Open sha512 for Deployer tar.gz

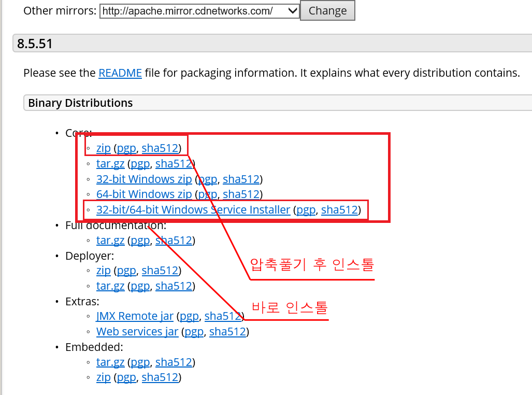point(174,286)
